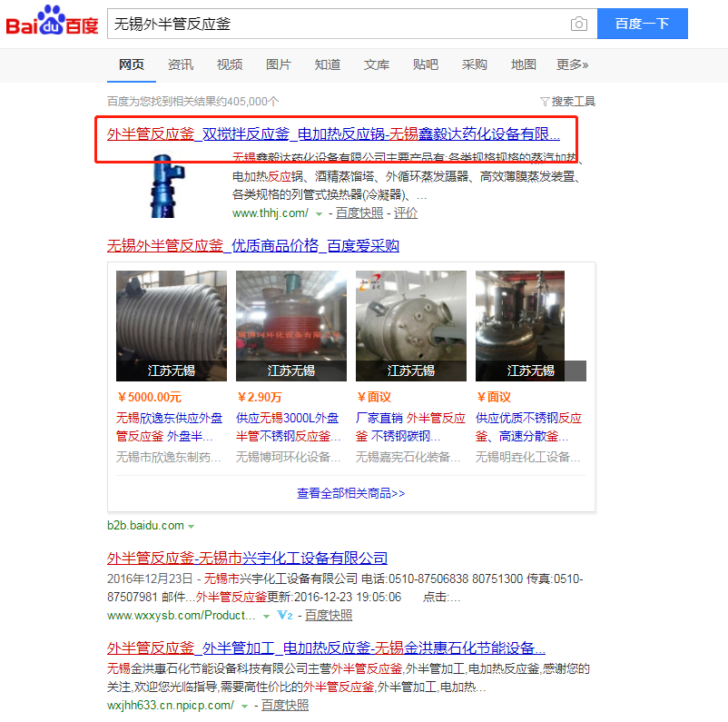Viewport: 728px width, 722px height.
Task: Expand dropdown arrow beside www.wxxysb.com
Action: [x=267, y=617]
